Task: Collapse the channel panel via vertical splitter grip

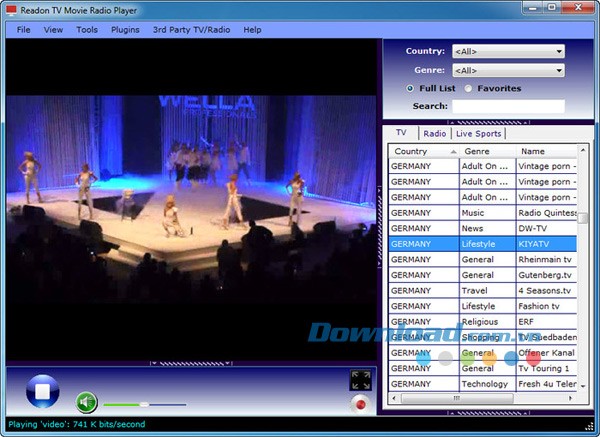Action: point(380,226)
